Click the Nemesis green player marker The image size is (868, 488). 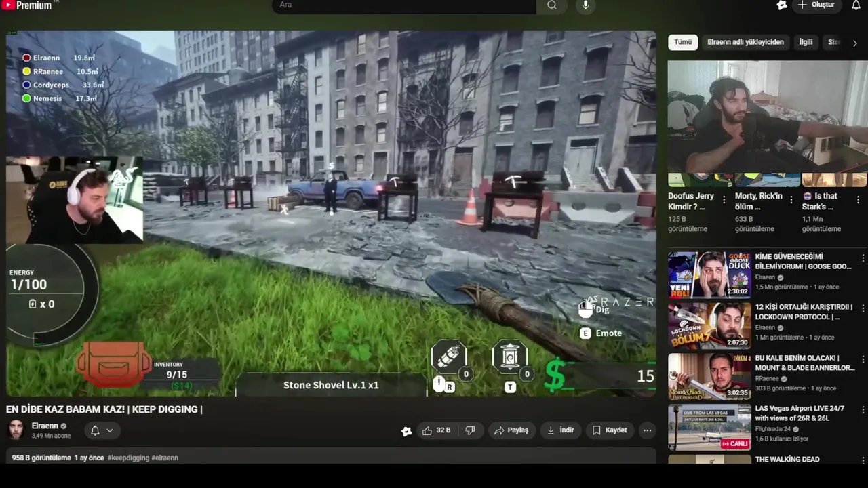(26, 98)
